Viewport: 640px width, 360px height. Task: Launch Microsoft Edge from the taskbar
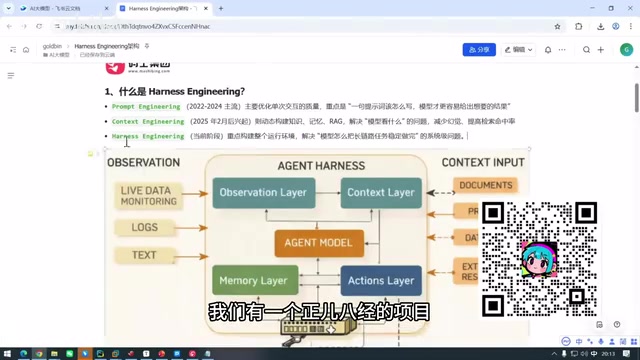pyautogui.click(x=24, y=353)
